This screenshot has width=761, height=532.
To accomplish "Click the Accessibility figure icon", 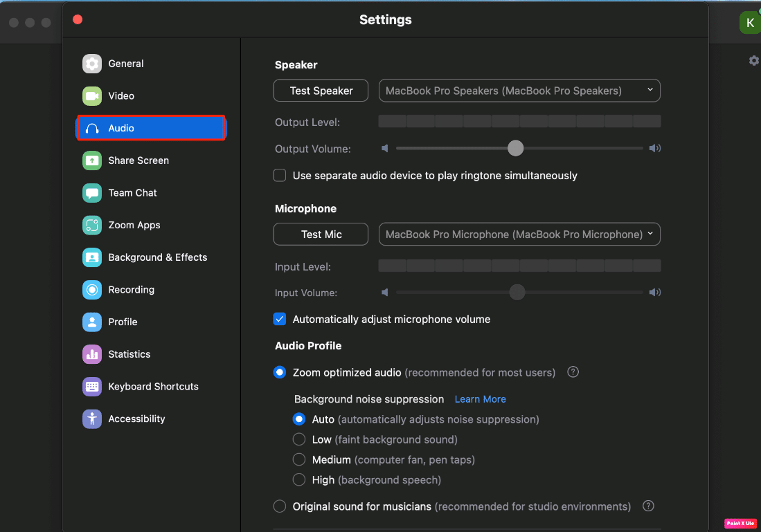I will tap(91, 419).
